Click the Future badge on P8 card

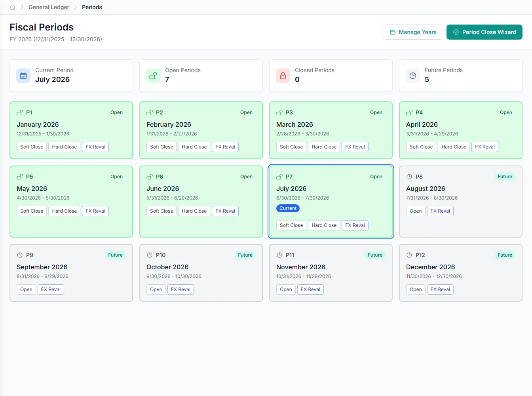click(505, 177)
